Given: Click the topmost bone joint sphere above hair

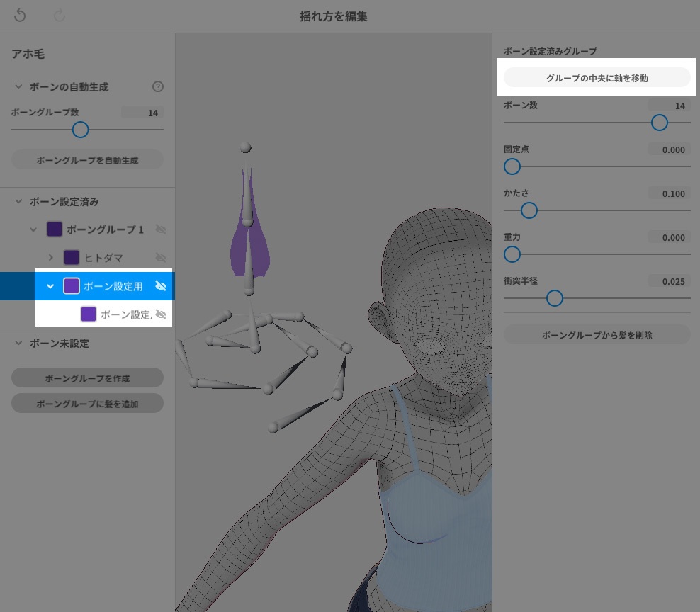Looking at the screenshot, I should [246, 147].
